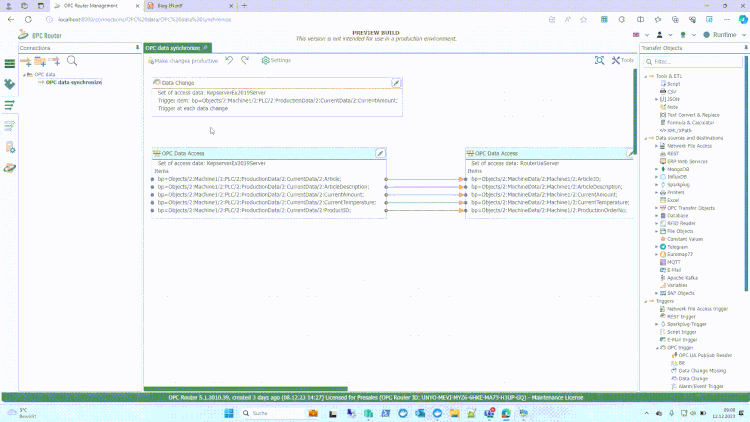Image resolution: width=750 pixels, height=422 pixels.
Task: Open the hamburger menu in left sidebar
Action: point(10,64)
